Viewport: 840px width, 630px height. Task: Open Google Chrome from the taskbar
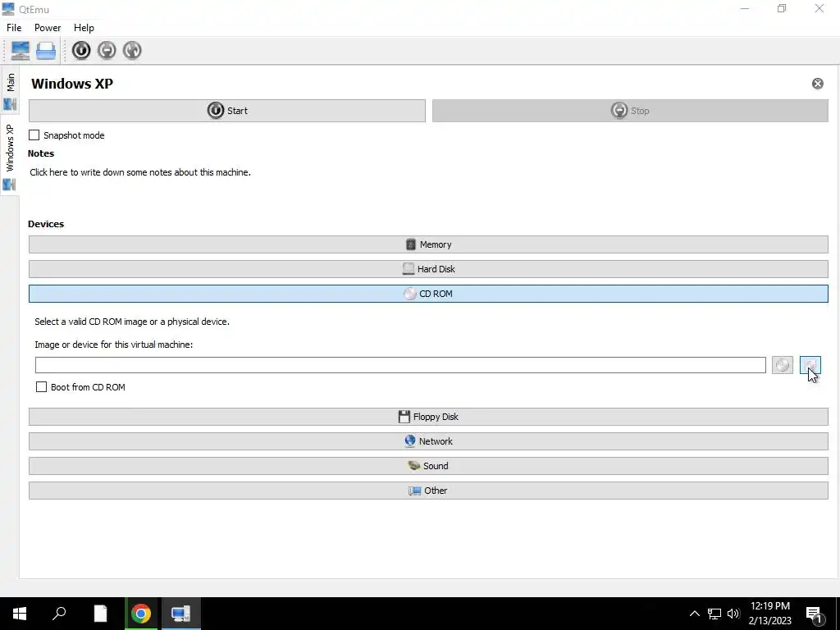[141, 614]
